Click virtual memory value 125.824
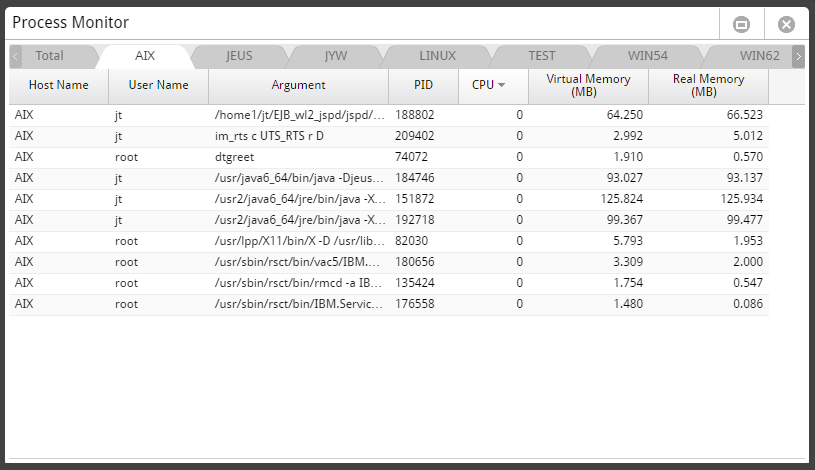Viewport: 815px width, 470px height. 622,199
